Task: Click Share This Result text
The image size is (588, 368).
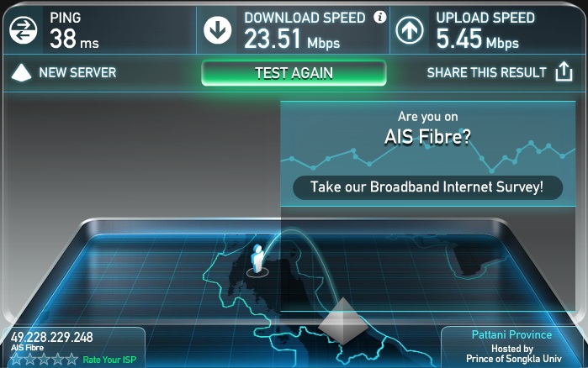Action: coord(486,72)
